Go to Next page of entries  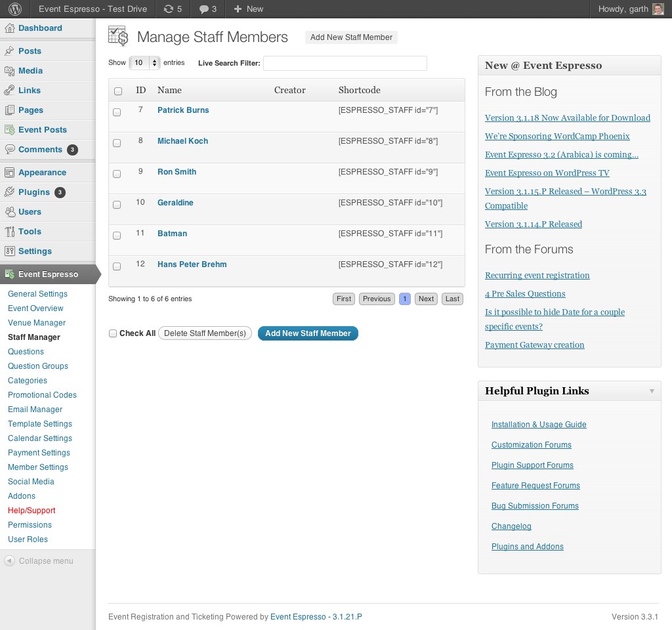426,299
